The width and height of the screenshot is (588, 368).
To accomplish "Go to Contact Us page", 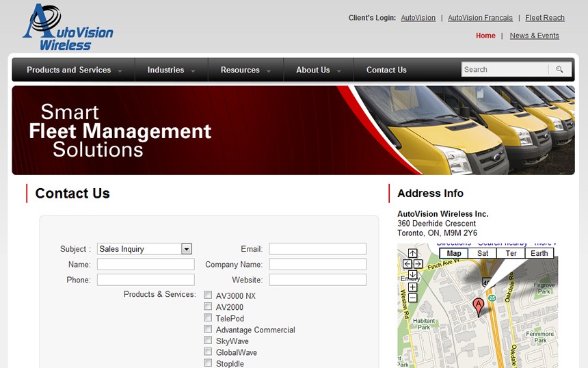I will [x=386, y=70].
